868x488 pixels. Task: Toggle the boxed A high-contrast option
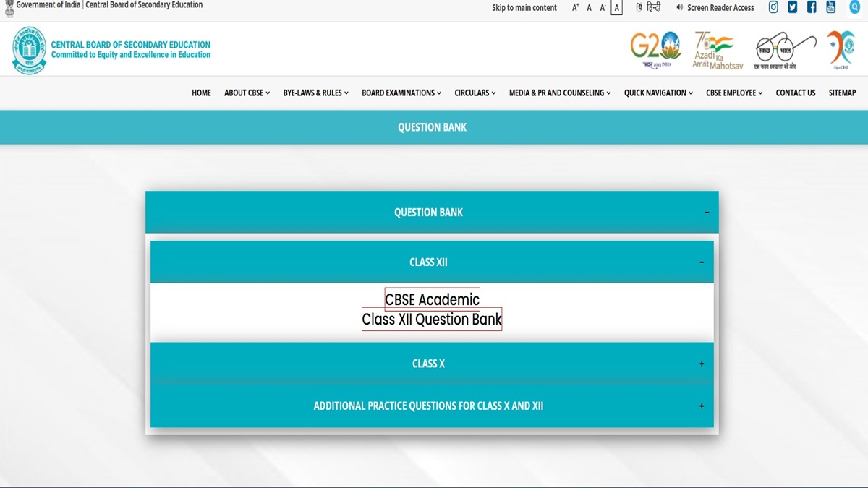616,8
